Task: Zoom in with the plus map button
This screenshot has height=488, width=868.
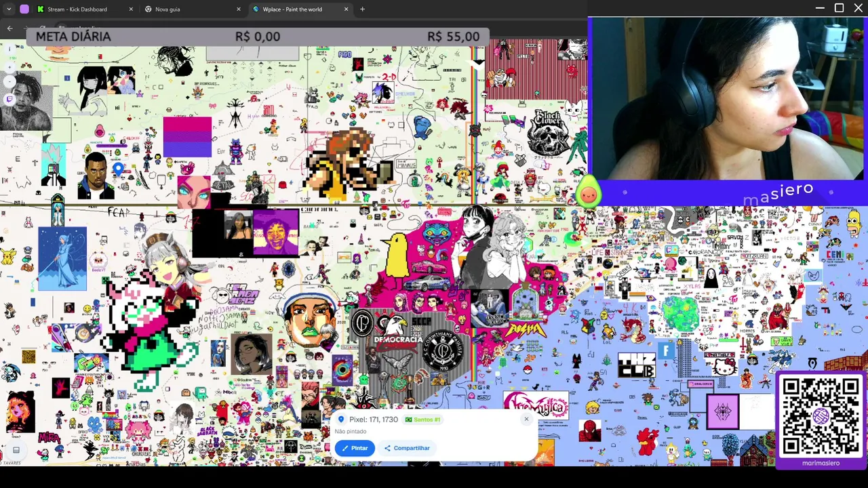Action: pyautogui.click(x=9, y=68)
